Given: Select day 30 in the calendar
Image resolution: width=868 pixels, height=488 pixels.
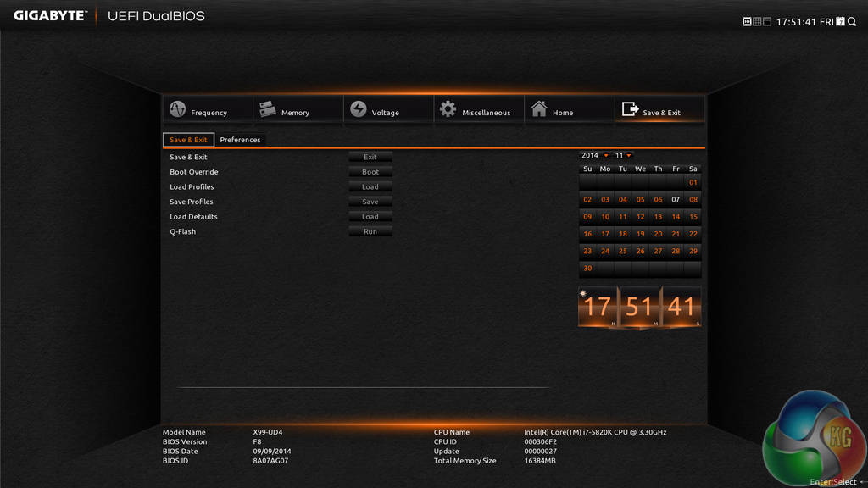Looking at the screenshot, I should [x=587, y=269].
